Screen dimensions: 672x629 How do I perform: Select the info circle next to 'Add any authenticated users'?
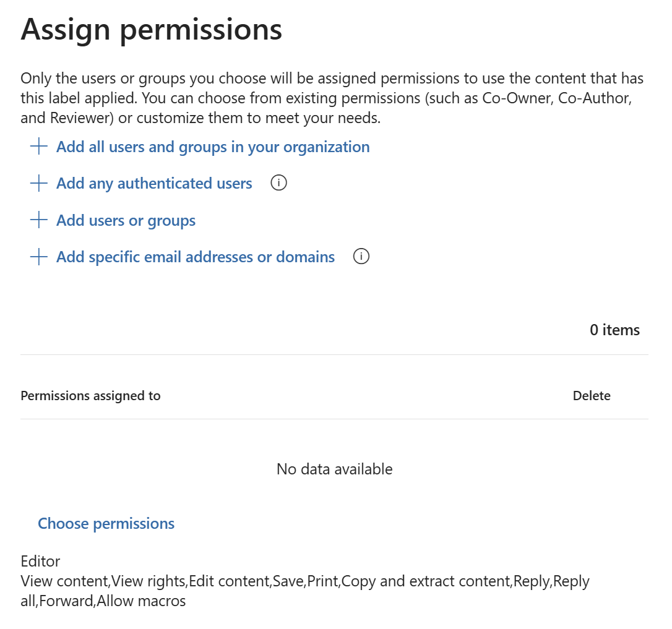pos(278,183)
